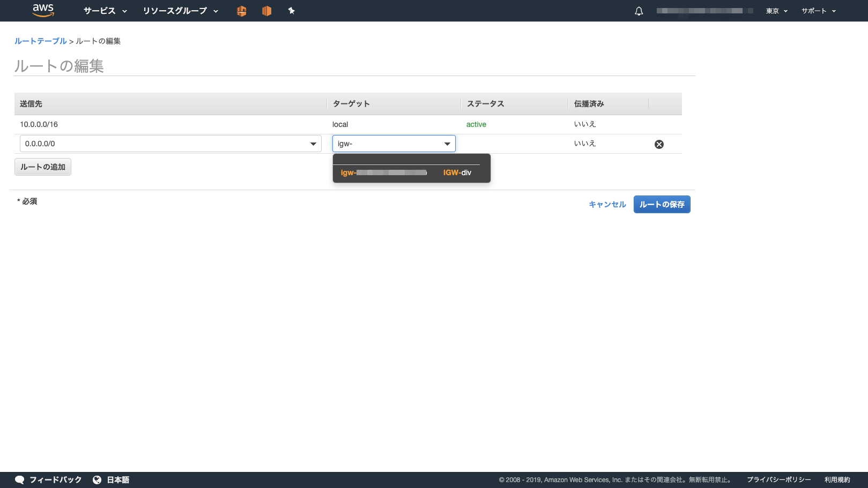The image size is (868, 488).
Task: Click the キャンセル link
Action: click(607, 205)
